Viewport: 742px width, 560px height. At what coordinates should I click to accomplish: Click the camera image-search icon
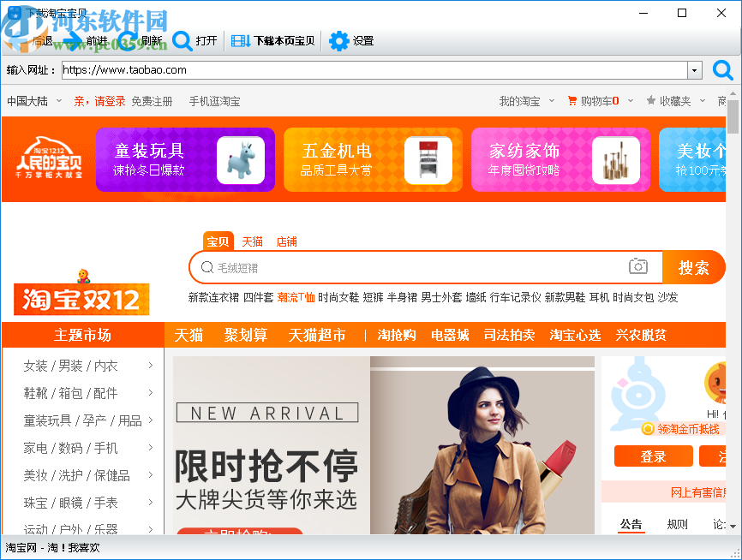637,266
